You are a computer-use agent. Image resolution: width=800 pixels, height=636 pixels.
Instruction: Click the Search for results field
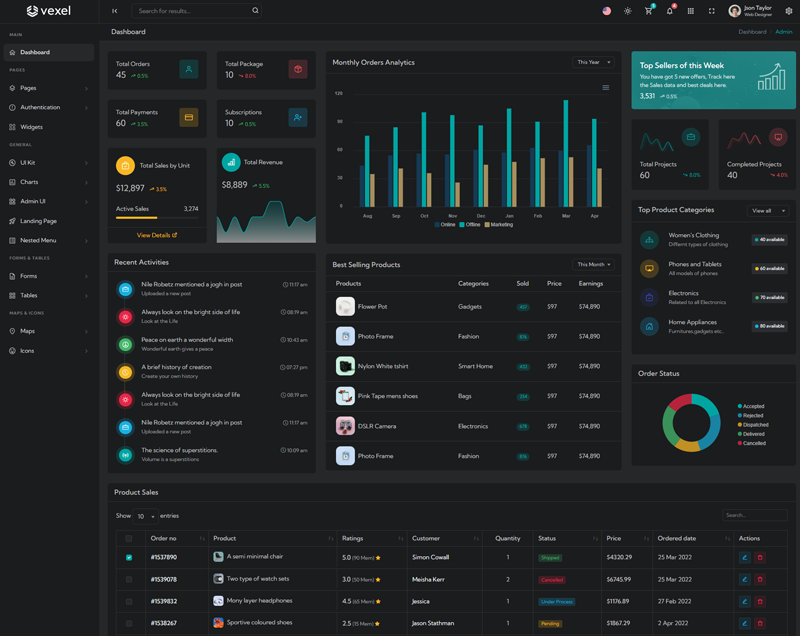(x=194, y=11)
